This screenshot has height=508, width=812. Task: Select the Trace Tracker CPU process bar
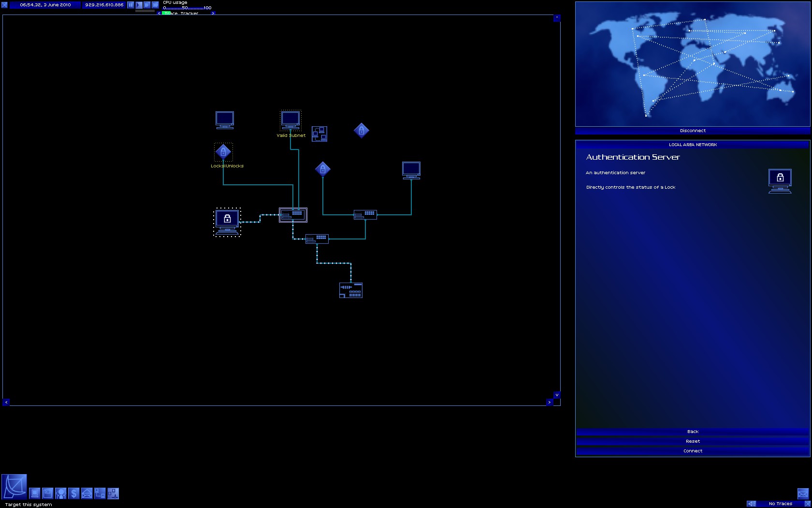(186, 13)
